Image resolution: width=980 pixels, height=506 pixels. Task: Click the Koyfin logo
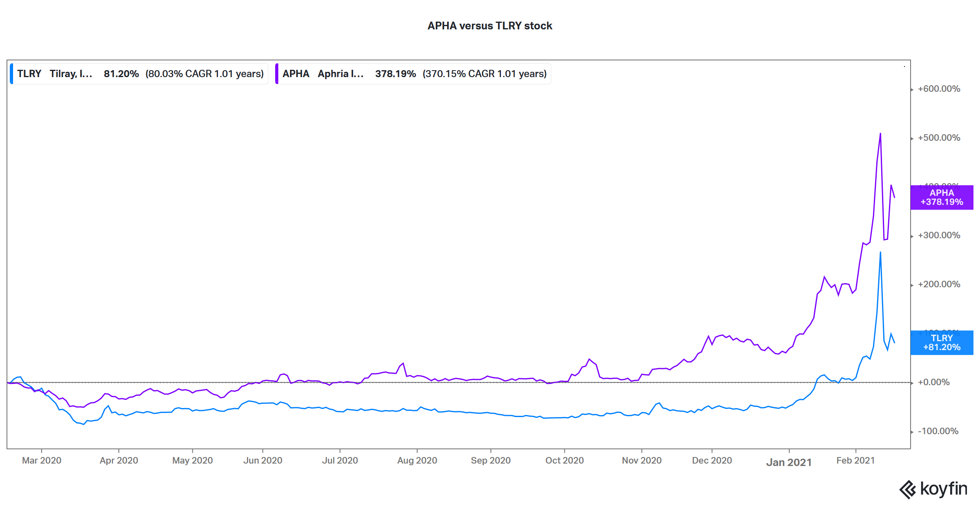[933, 489]
